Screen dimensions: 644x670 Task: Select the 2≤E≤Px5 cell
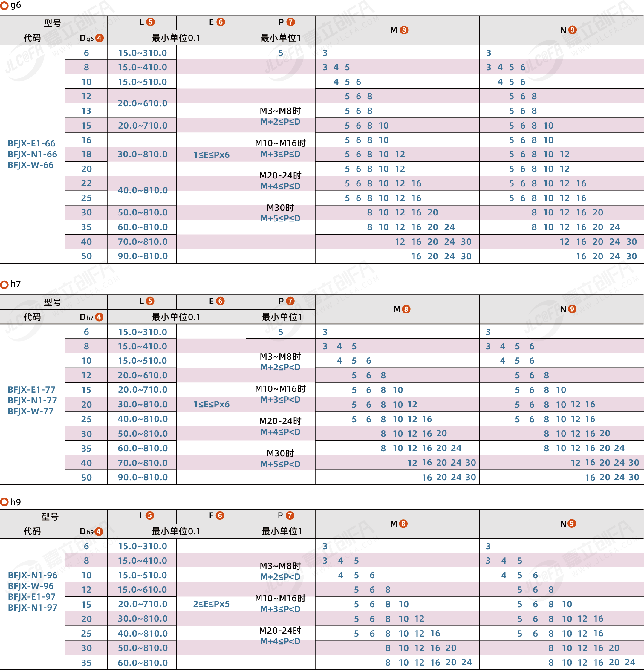tap(211, 604)
